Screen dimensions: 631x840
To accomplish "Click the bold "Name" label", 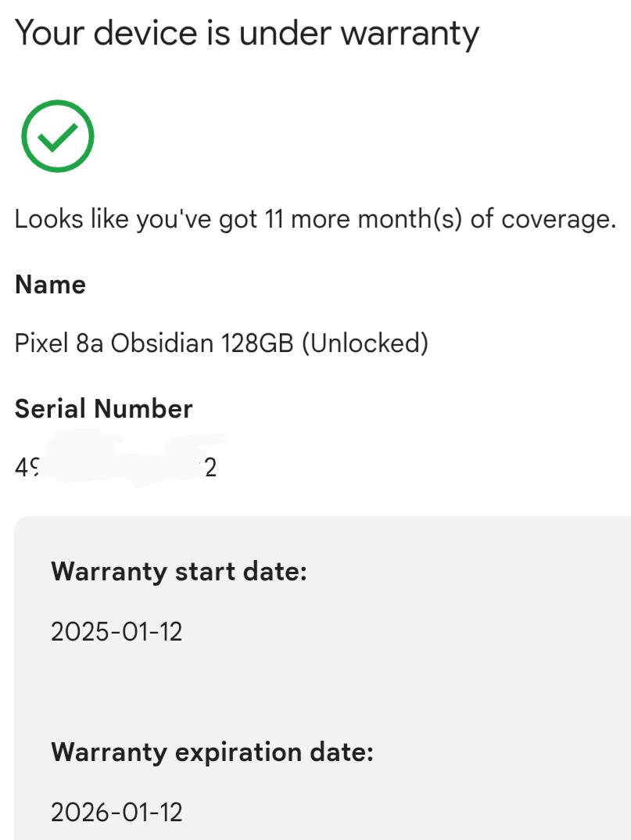I will [x=50, y=285].
